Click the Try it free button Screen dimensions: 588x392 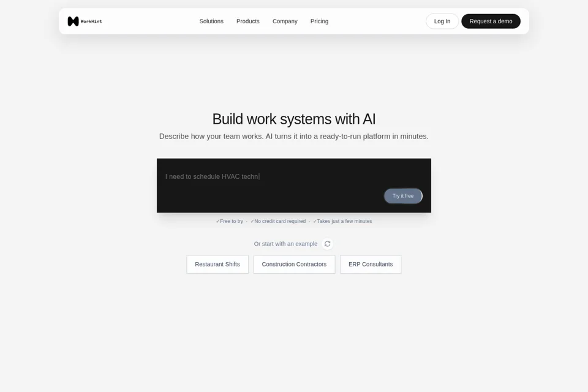pos(403,196)
